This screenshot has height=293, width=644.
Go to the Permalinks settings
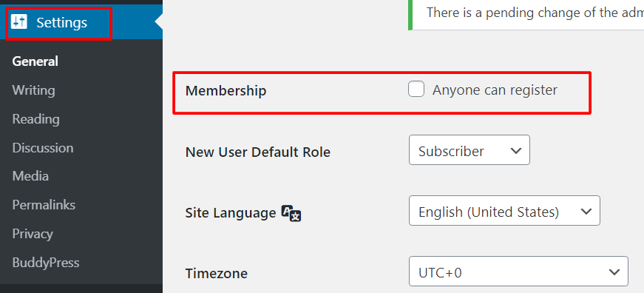[44, 205]
